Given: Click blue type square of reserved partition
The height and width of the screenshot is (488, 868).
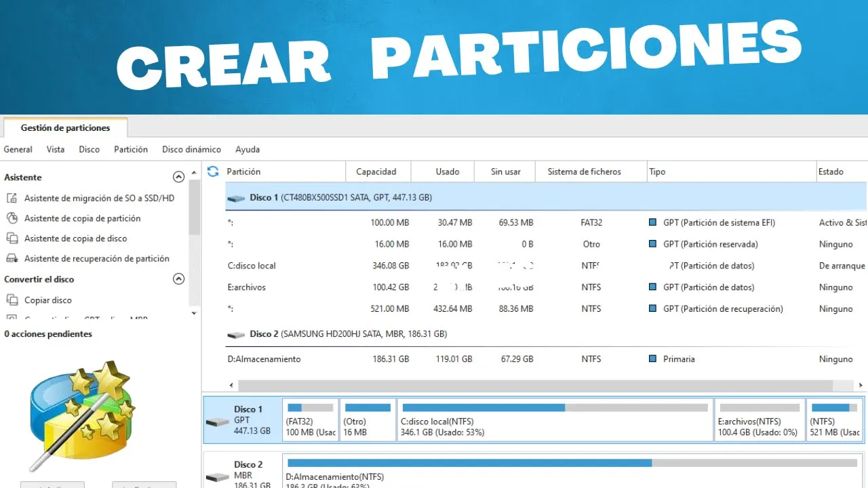Looking at the screenshot, I should point(652,244).
